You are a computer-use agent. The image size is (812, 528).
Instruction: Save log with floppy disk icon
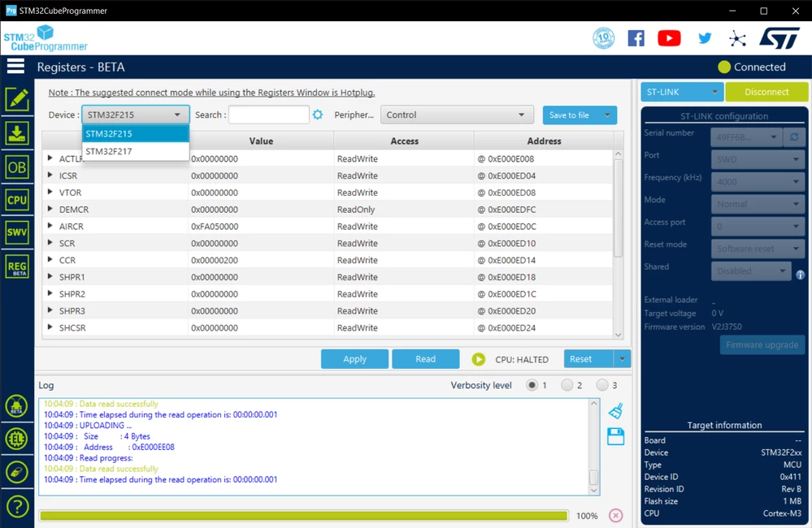(616, 436)
